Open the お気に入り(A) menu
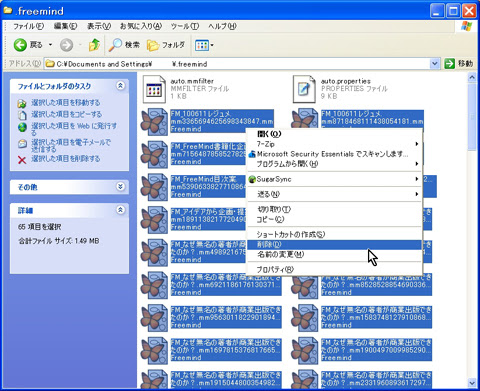 (141, 26)
